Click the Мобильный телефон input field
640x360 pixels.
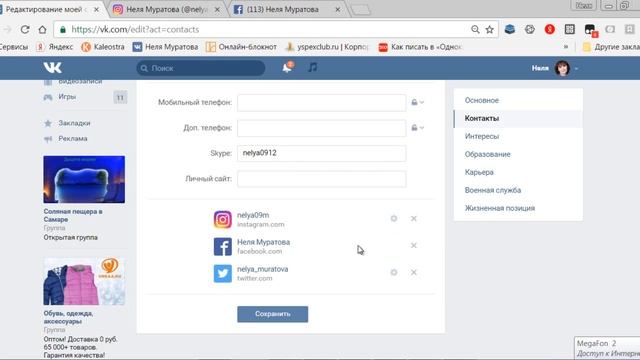pyautogui.click(x=322, y=102)
